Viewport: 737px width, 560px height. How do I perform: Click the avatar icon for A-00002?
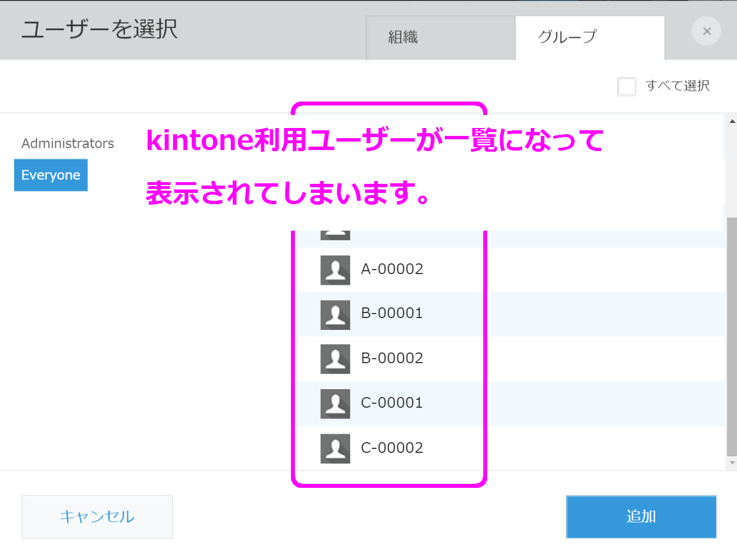click(336, 270)
